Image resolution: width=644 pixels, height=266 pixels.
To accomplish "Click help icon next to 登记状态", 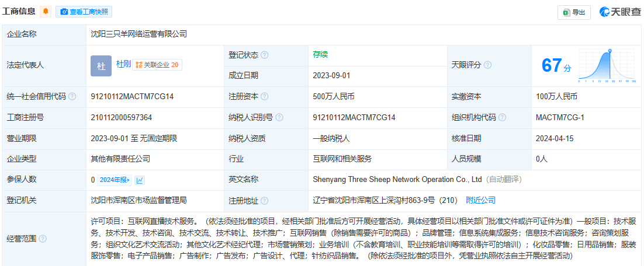I will tap(265, 55).
